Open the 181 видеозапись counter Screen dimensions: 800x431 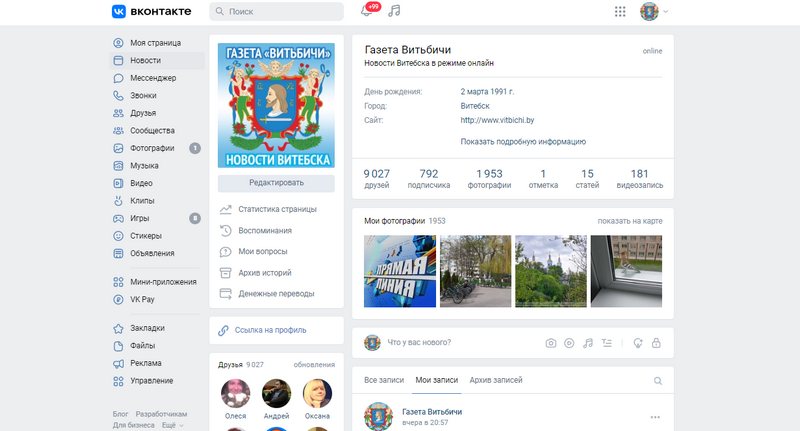click(640, 179)
